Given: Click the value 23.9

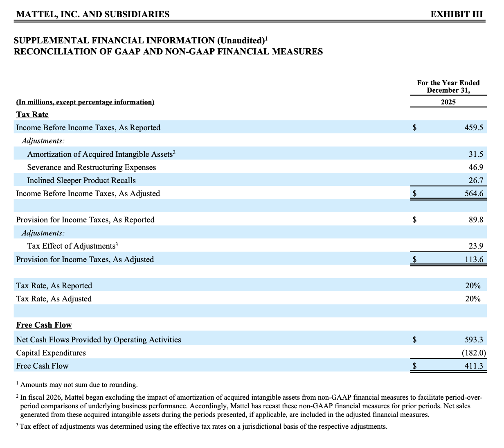Looking at the screenshot, I should pos(476,246).
